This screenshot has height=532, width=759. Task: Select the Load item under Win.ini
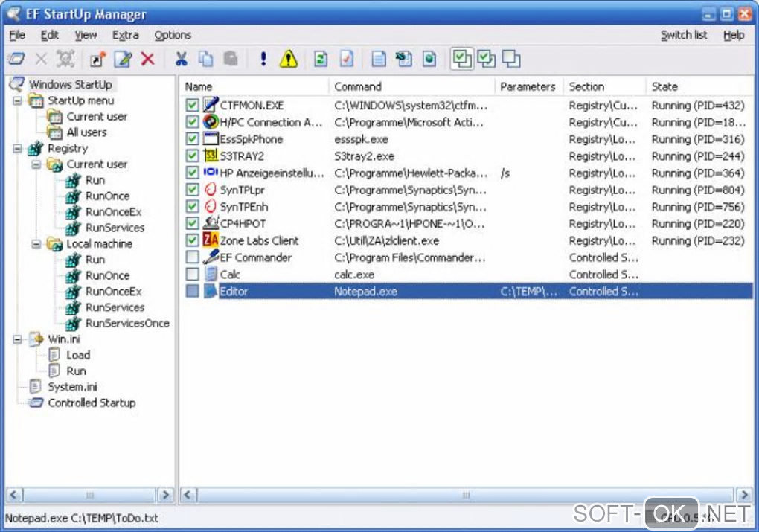pyautogui.click(x=78, y=356)
